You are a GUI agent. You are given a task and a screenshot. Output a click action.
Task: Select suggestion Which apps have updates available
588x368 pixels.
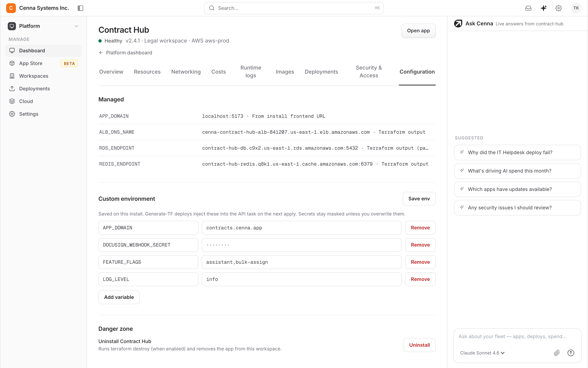(517, 189)
